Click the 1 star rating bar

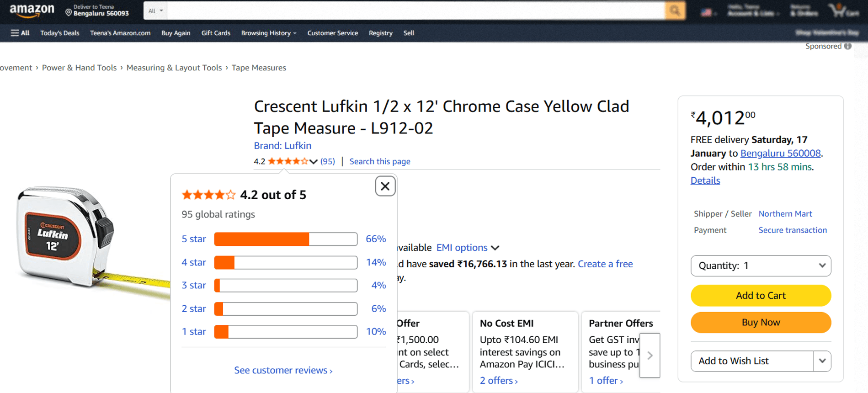tap(286, 332)
